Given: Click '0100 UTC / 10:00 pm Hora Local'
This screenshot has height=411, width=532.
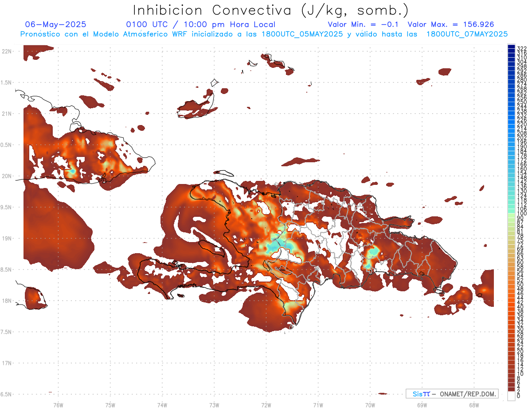Looking at the screenshot, I should (200, 24).
